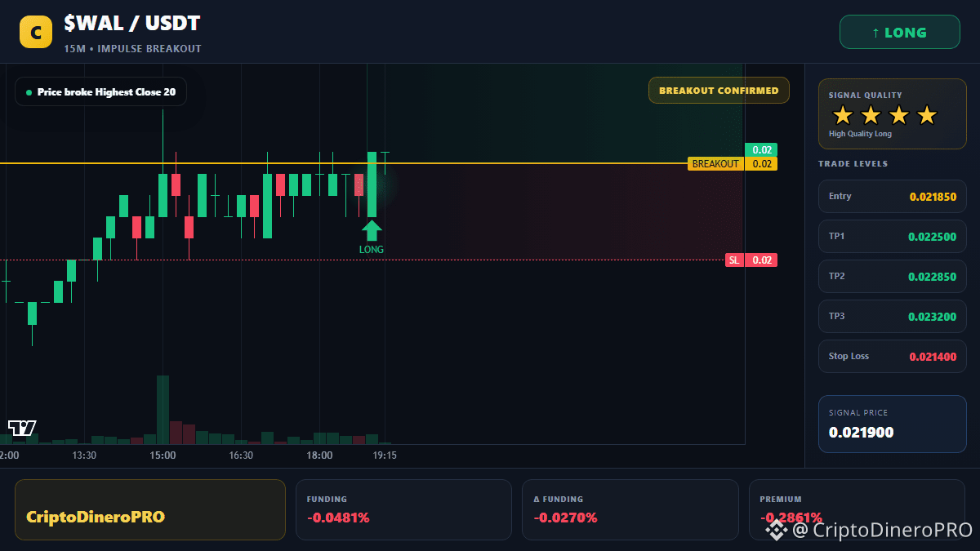The image size is (980, 551).
Task: Select the TP2 0.022850 row
Action: pos(893,277)
